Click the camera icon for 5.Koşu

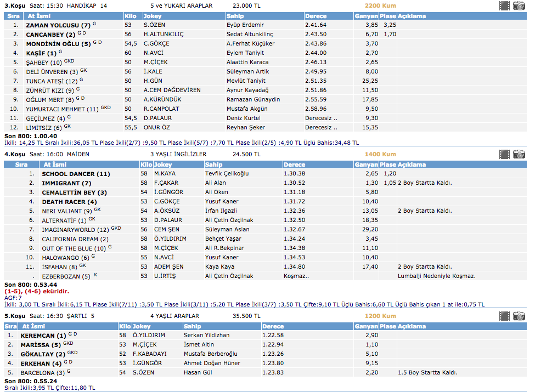(x=519, y=316)
